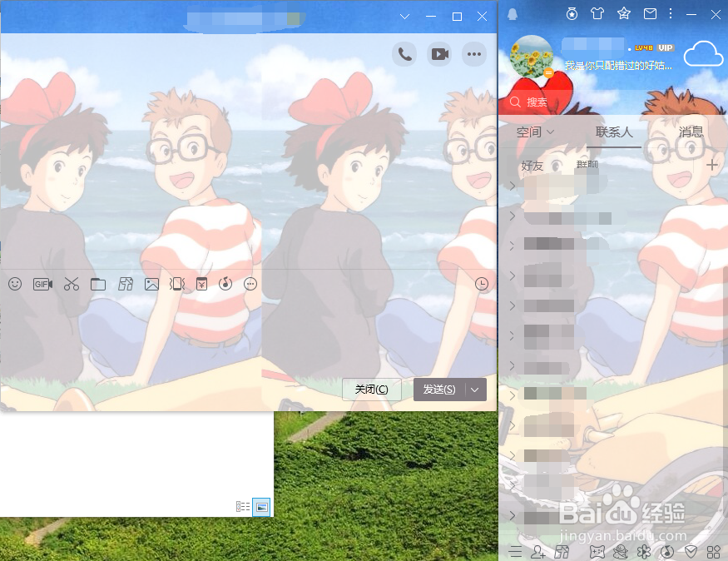This screenshot has width=728, height=561.
Task: Open the send options dropdown arrow
Action: pyautogui.click(x=475, y=390)
